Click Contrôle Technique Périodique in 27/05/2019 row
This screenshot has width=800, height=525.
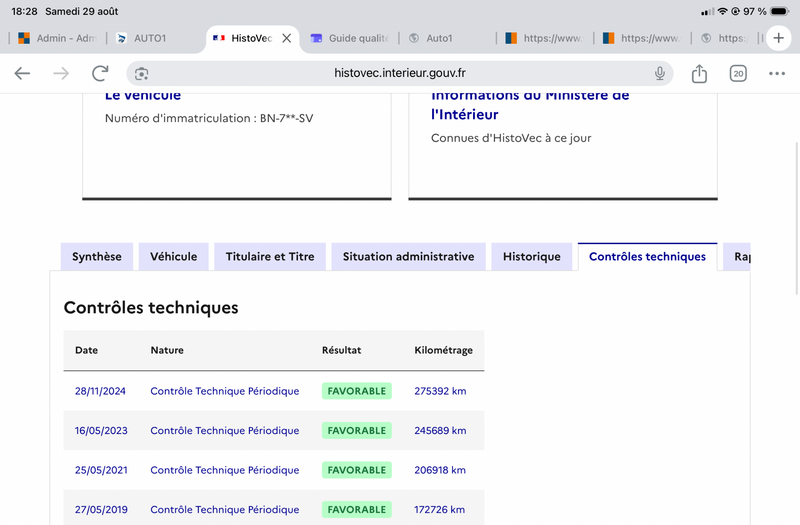224,509
